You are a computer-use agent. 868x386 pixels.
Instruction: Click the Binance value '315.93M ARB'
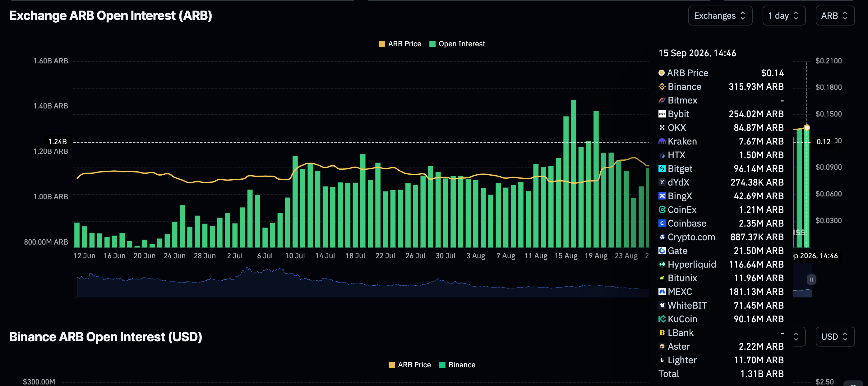(756, 87)
